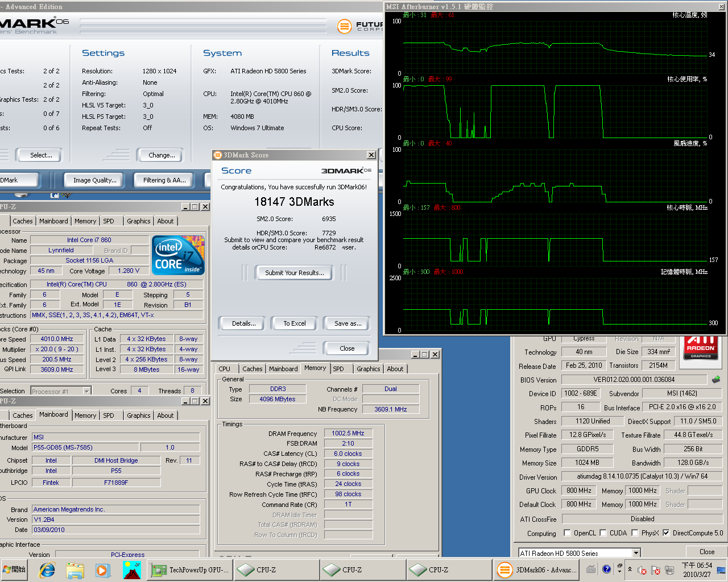Image resolution: width=728 pixels, height=582 pixels.
Task: Switch to the 3DMark06 Advanced taskbar button
Action: tap(536, 569)
